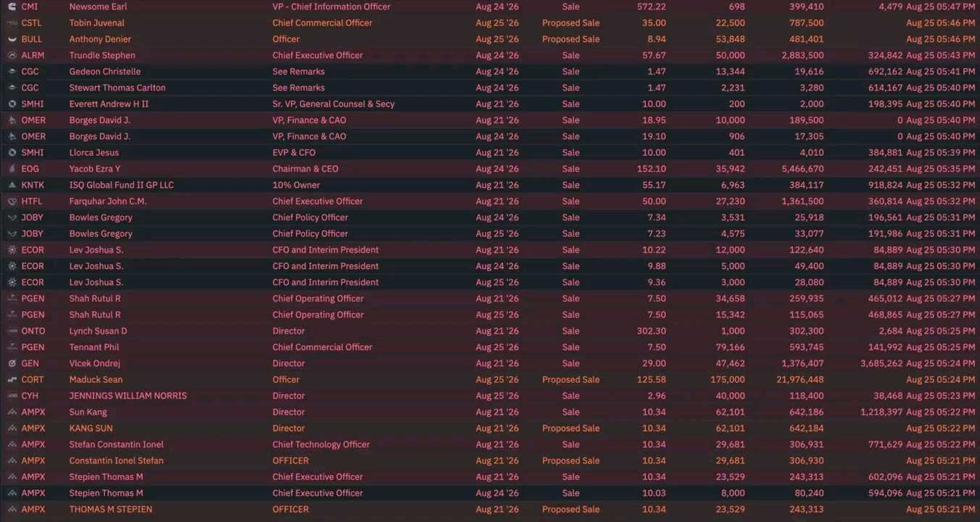The height and width of the screenshot is (522, 980).
Task: Click the CYH company logo icon
Action: (12, 396)
